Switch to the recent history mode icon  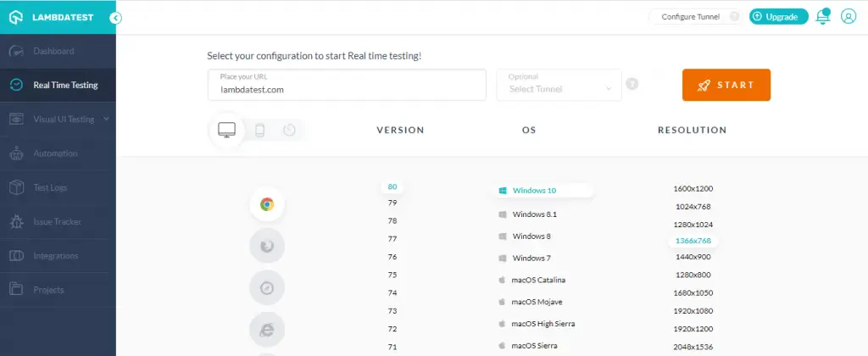pyautogui.click(x=289, y=130)
